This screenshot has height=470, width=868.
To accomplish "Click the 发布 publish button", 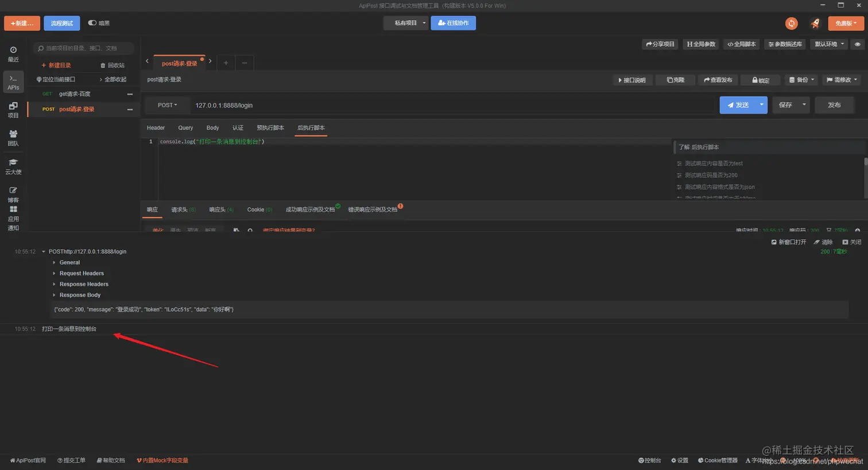I will (834, 105).
